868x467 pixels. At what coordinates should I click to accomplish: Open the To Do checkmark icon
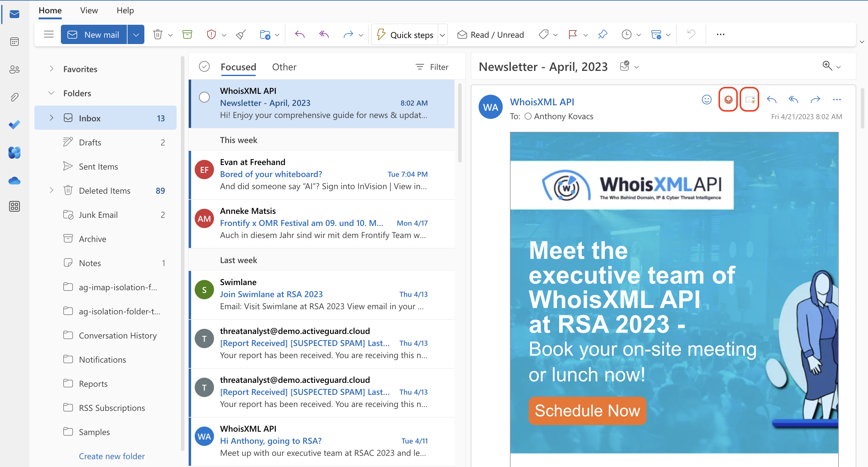pos(14,125)
